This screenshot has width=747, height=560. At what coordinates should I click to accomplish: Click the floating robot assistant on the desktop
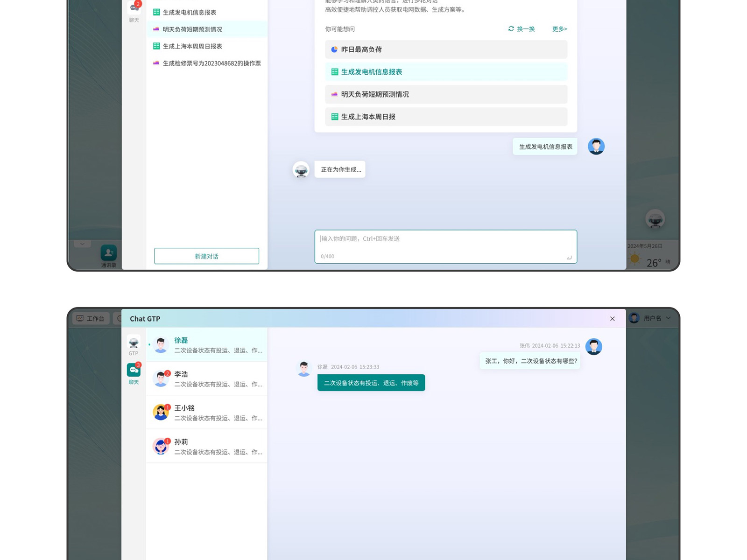coord(655,219)
